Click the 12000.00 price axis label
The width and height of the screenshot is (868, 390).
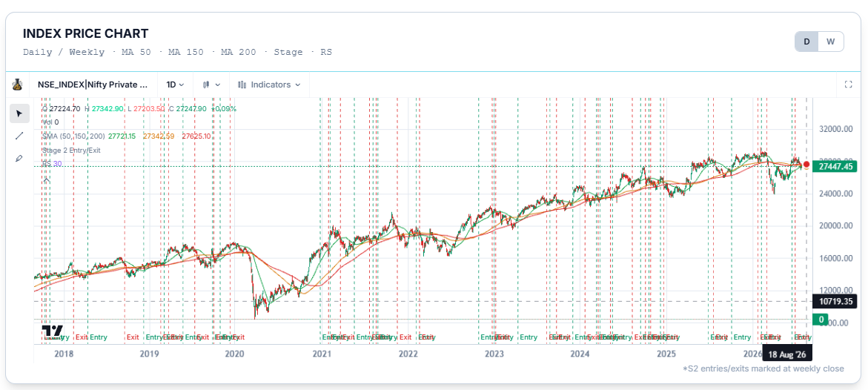tap(835, 291)
